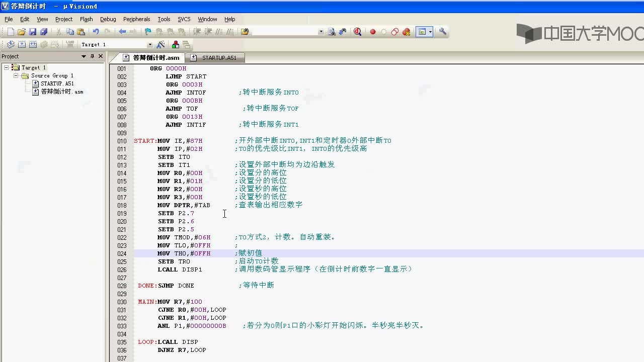Open the Target 1 selection dropdown
The width and height of the screenshot is (644, 362).
coord(149,45)
